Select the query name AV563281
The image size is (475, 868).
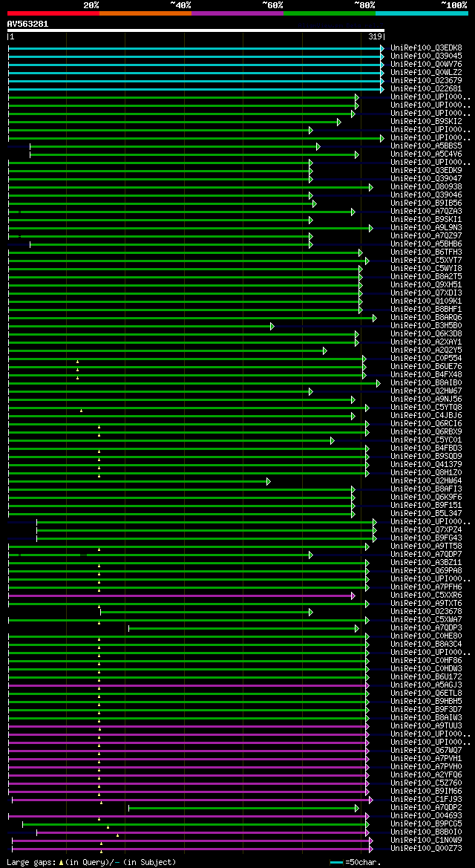point(27,24)
